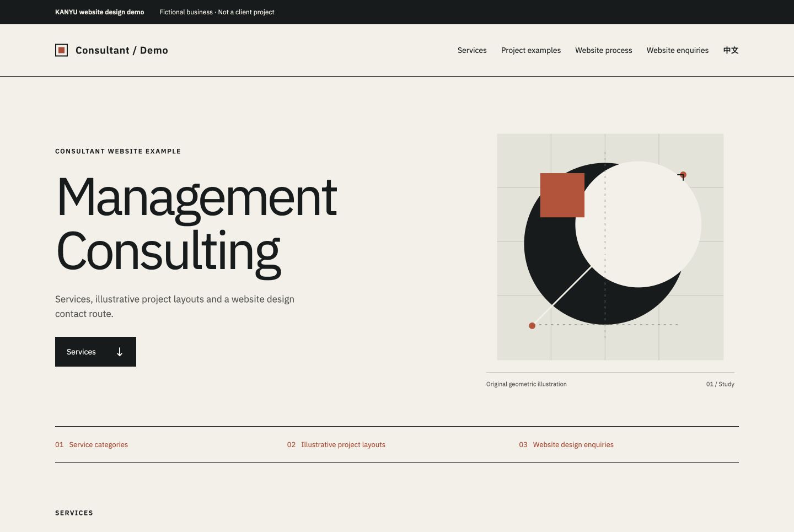Open Project examples in the nav bar

(x=531, y=50)
